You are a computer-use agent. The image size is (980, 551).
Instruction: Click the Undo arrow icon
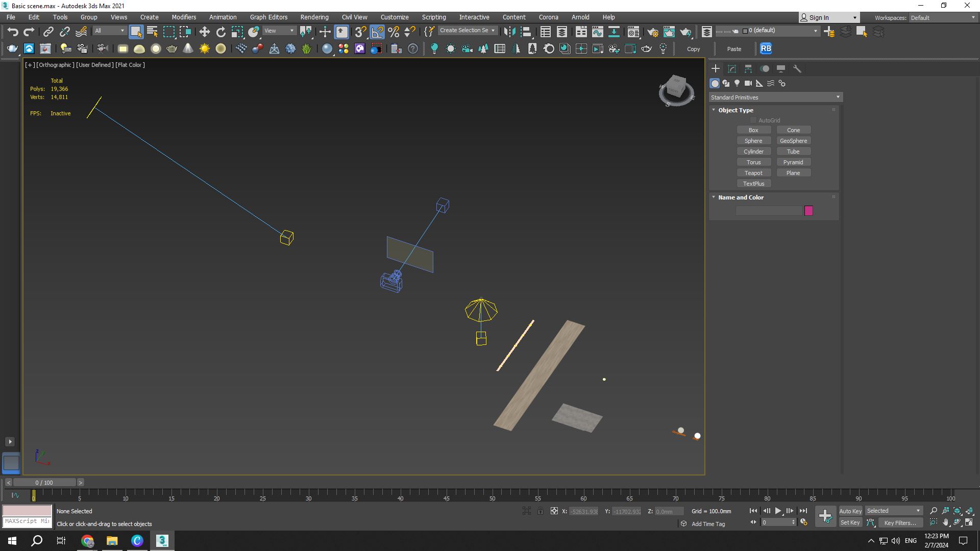pyautogui.click(x=13, y=32)
